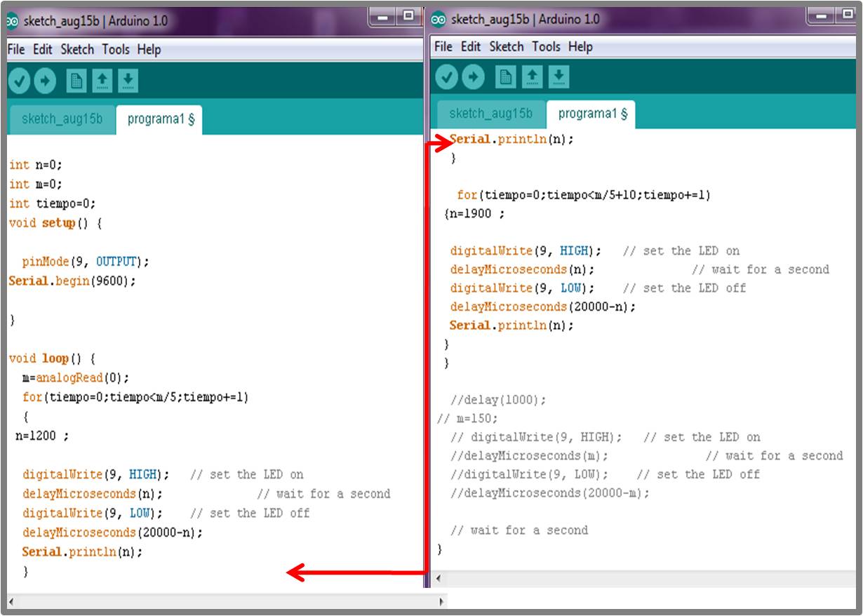Open Tools menu in left window

[x=116, y=49]
